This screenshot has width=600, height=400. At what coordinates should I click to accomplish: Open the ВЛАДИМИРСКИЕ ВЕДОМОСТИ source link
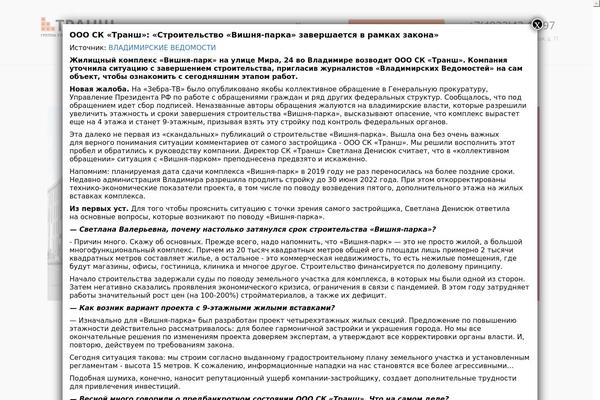162,47
